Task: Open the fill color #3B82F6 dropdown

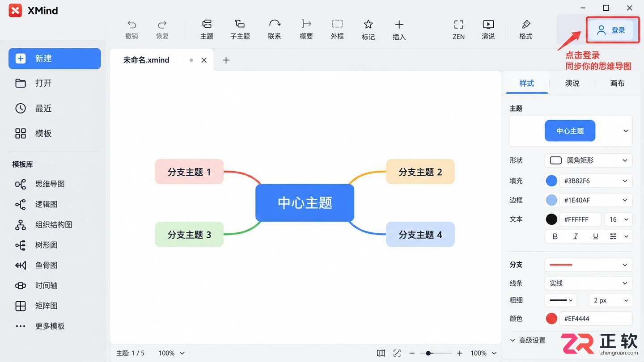Action: pos(596,181)
